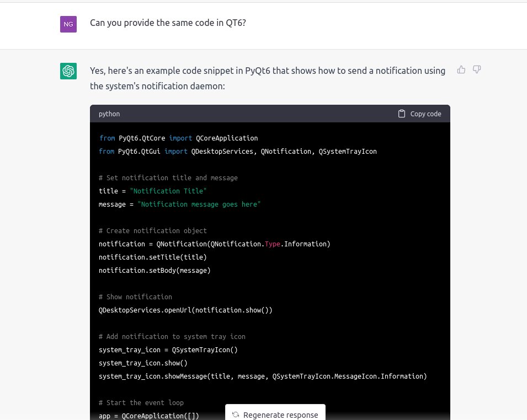Click the regenerate arrows icon
The image size is (527, 420).
236,414
